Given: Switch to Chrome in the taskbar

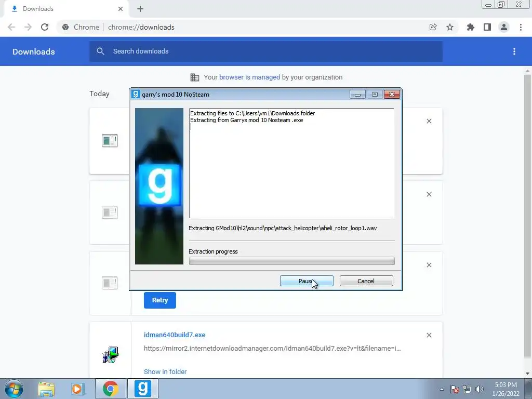Looking at the screenshot, I should click(110, 389).
